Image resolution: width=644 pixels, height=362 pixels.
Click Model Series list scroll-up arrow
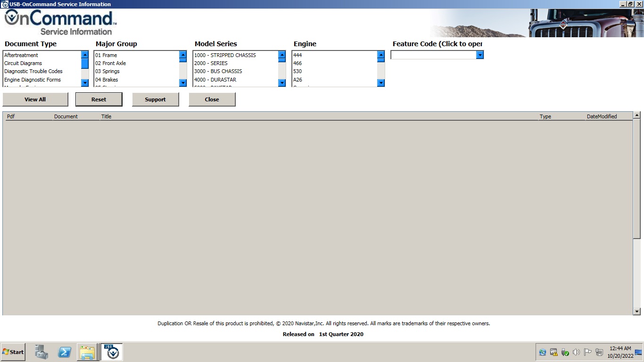coord(282,55)
